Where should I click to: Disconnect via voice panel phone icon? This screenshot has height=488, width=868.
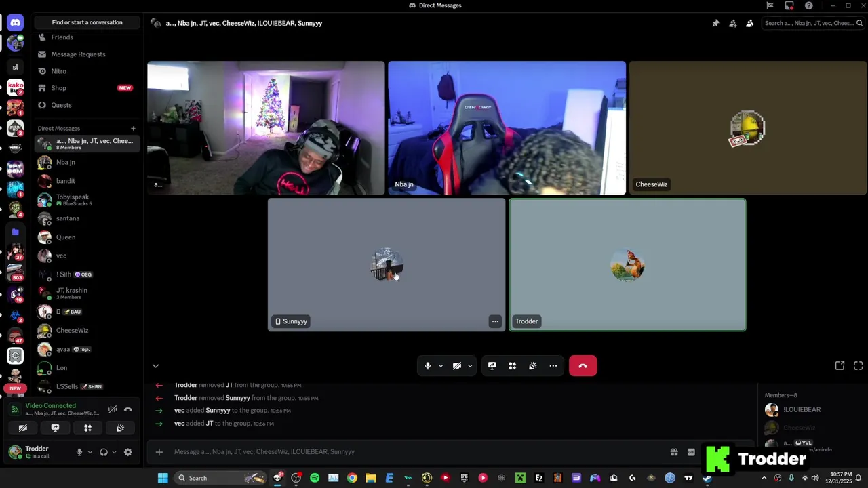coord(127,409)
